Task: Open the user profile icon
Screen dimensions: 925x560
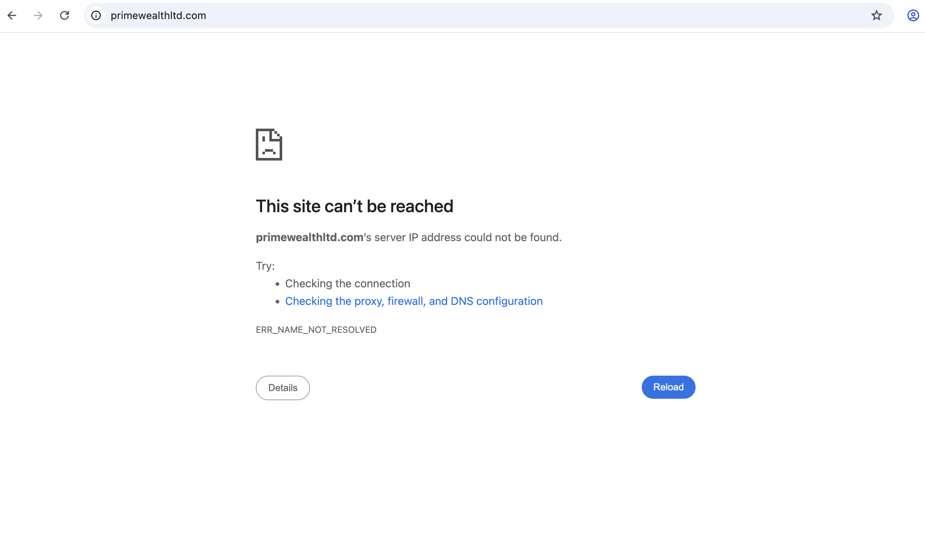Action: [x=913, y=15]
